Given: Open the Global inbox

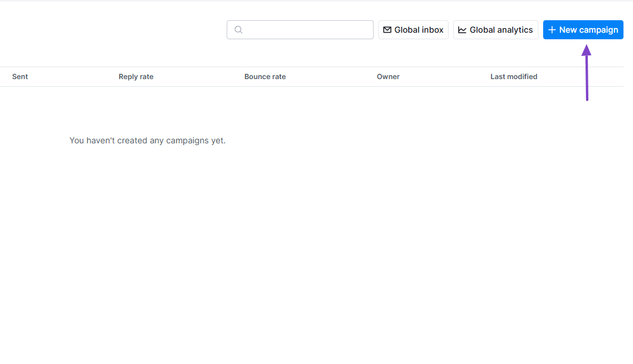Looking at the screenshot, I should pos(413,30).
